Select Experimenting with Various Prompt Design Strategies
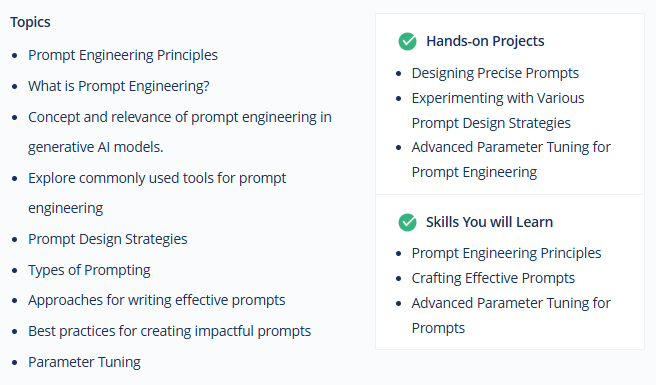656x385 pixels. click(498, 110)
